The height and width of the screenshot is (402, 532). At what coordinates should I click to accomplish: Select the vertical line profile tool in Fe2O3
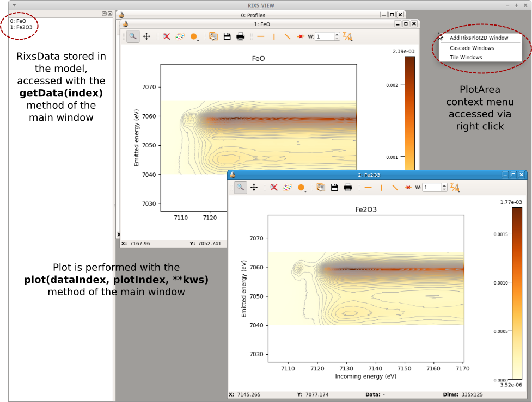[x=381, y=187]
